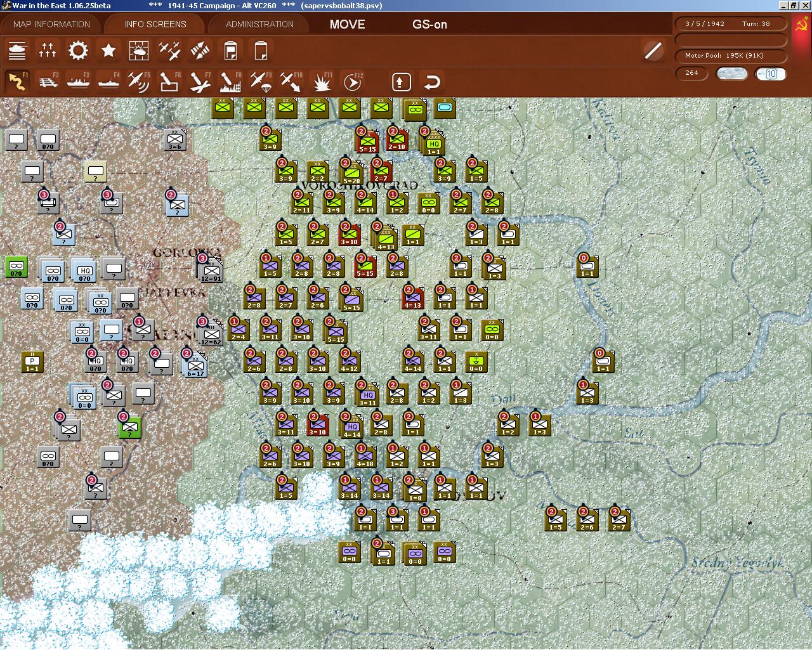The image size is (812, 657).
Task: Select the 6=17 unit counter
Action: click(x=195, y=364)
